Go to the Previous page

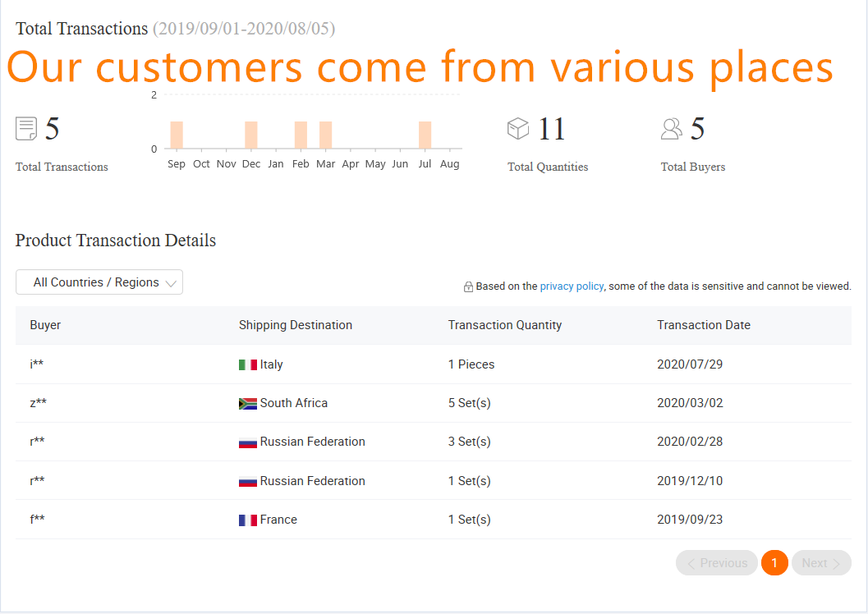click(x=717, y=563)
